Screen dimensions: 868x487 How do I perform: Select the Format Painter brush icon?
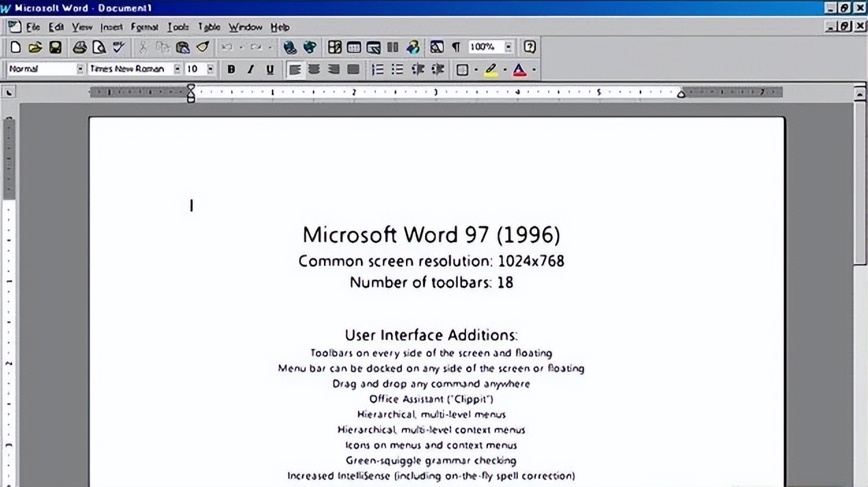point(202,48)
